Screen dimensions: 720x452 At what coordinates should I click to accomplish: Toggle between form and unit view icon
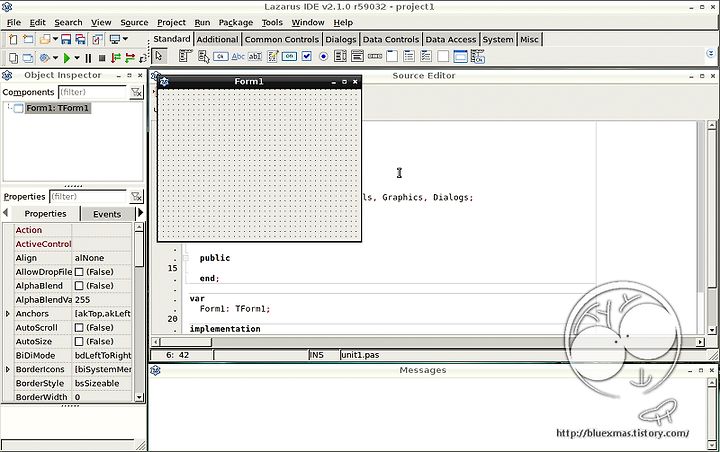click(97, 40)
